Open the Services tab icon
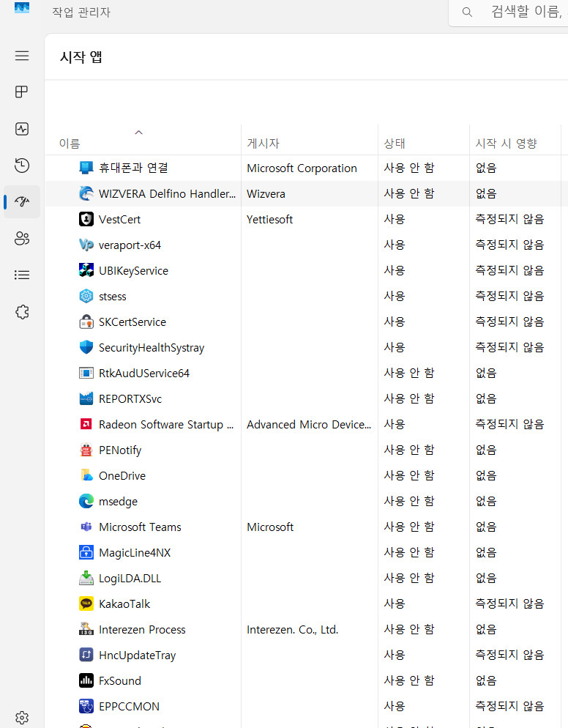This screenshot has width=568, height=728. [22, 312]
